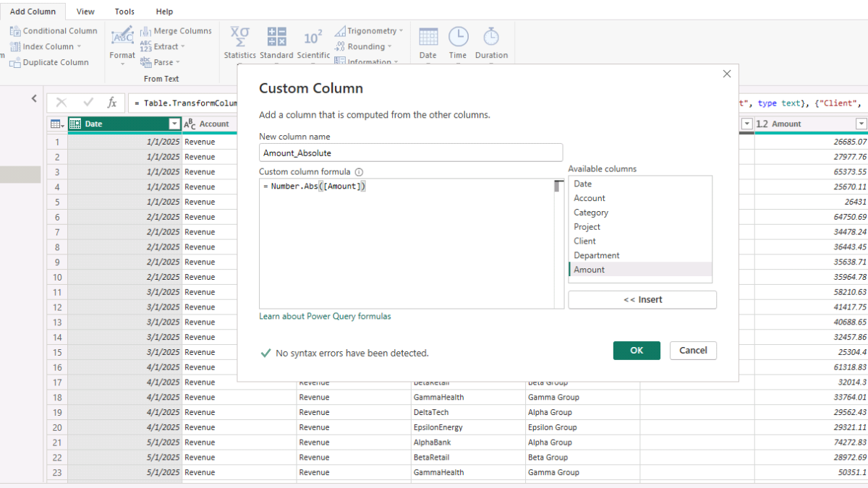Expand the Format dropdown

click(122, 64)
